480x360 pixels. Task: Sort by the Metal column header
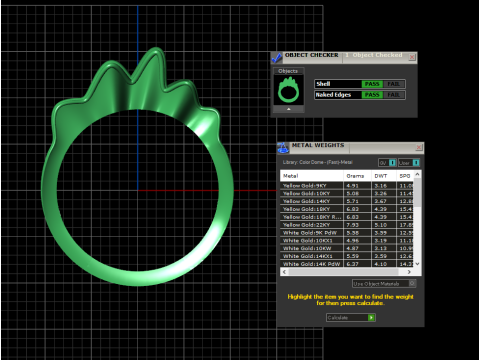tap(312, 176)
